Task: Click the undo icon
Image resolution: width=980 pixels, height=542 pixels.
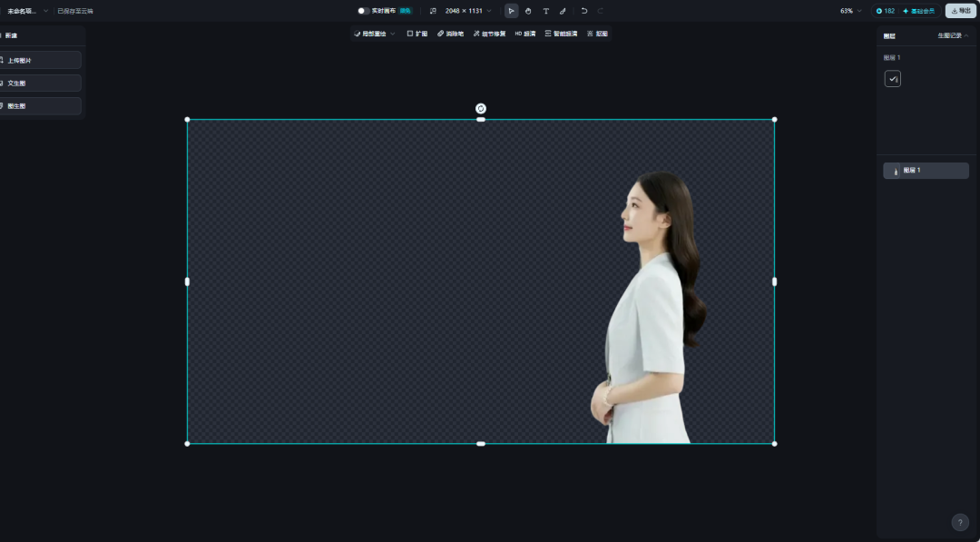Action: click(583, 11)
